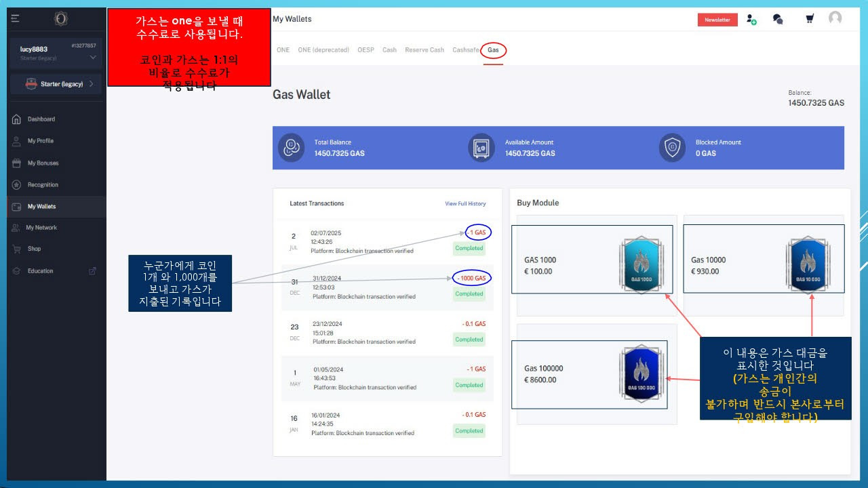Image resolution: width=868 pixels, height=488 pixels.
Task: Open Recognition from the sidebar
Action: (43, 185)
